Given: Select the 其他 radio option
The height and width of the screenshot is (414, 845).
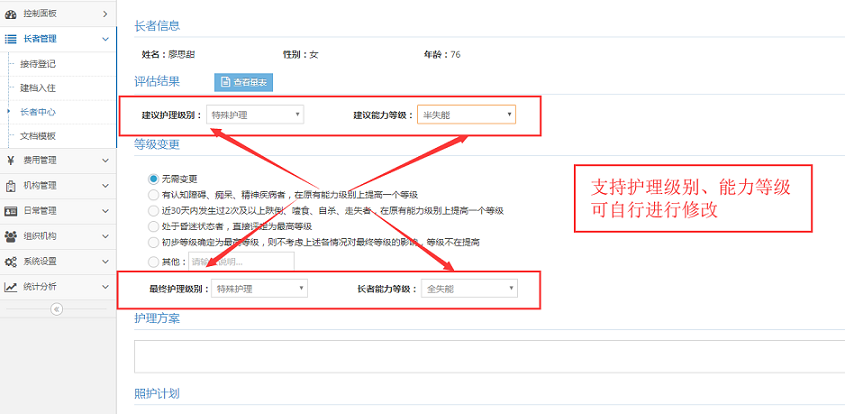Looking at the screenshot, I should pyautogui.click(x=153, y=260).
